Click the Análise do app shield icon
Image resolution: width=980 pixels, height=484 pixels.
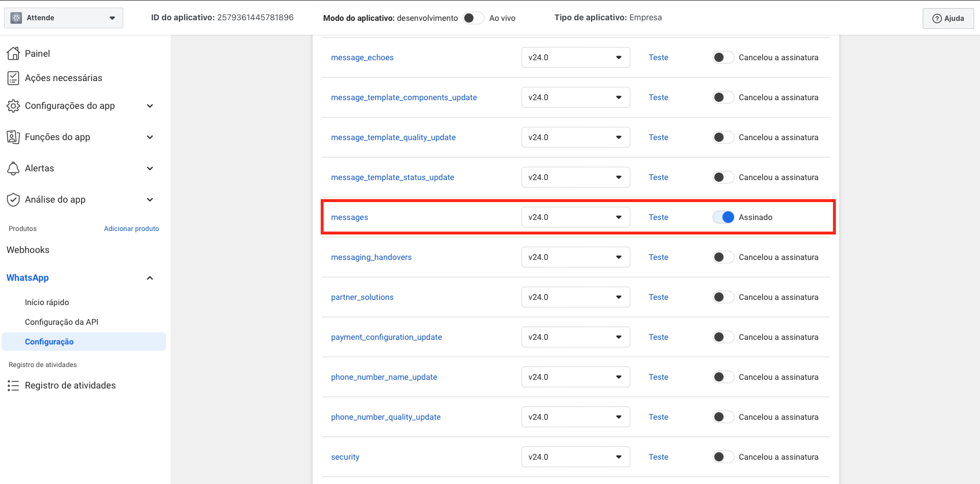pos(13,200)
